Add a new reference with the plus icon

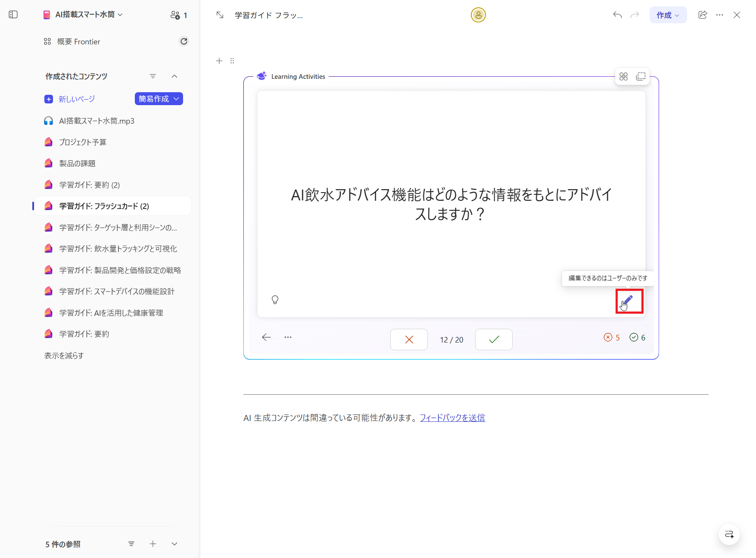(153, 544)
